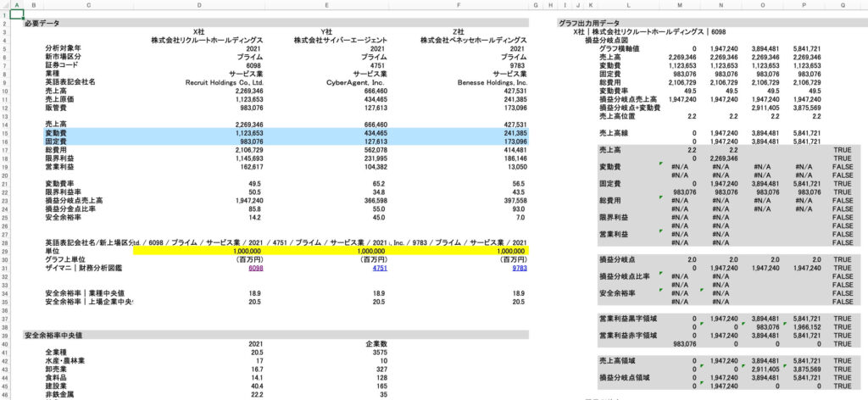Open the 4751 hyperlink for Y社

[x=379, y=267]
